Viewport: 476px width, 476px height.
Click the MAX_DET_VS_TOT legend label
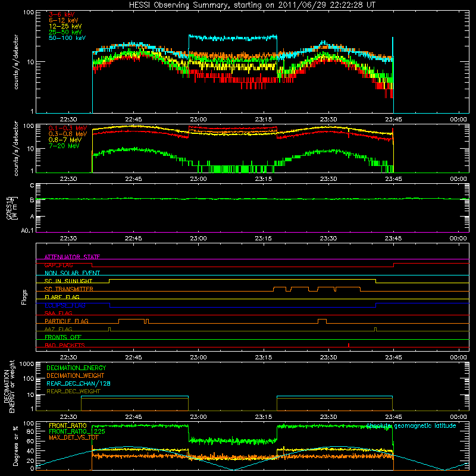[x=73, y=437]
